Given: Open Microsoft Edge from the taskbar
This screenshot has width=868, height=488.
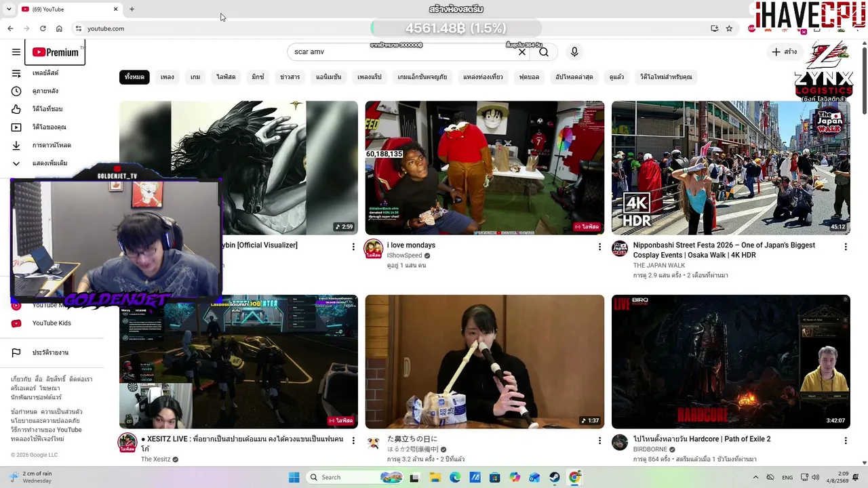Looking at the screenshot, I should tap(455, 477).
